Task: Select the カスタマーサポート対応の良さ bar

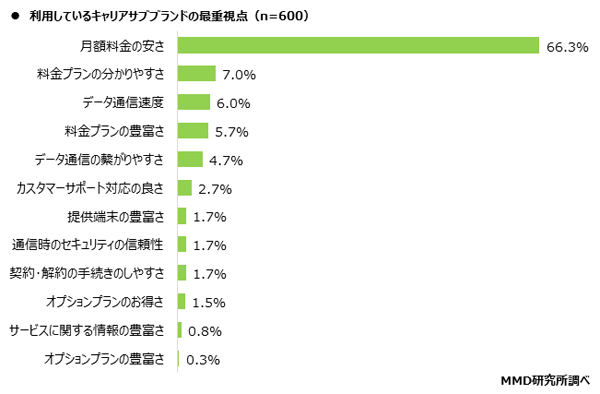Action: pyautogui.click(x=185, y=188)
